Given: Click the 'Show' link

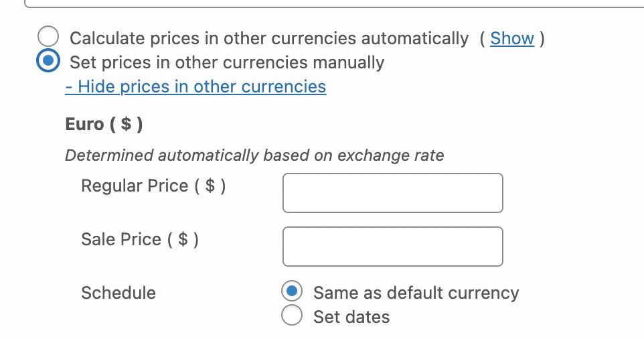Looking at the screenshot, I should 512,38.
